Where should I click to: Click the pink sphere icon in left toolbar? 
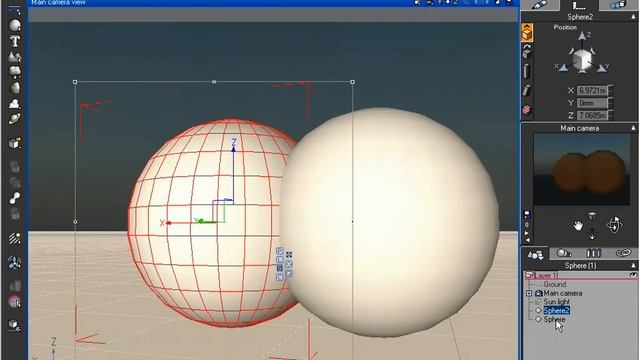(x=15, y=302)
